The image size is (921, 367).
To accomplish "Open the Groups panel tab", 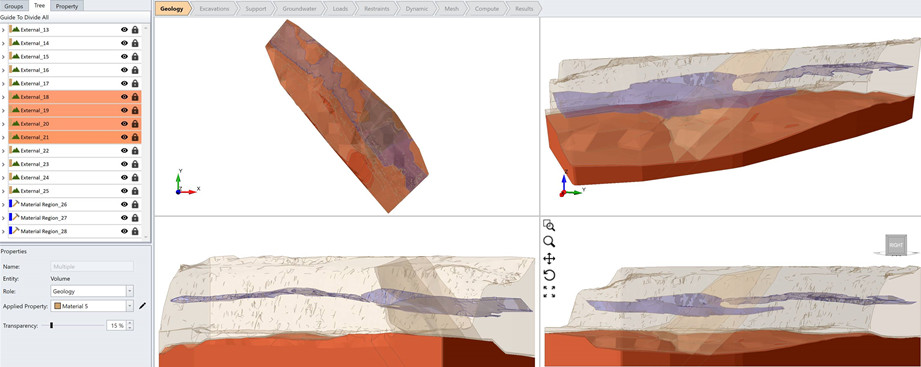I will (x=14, y=6).
